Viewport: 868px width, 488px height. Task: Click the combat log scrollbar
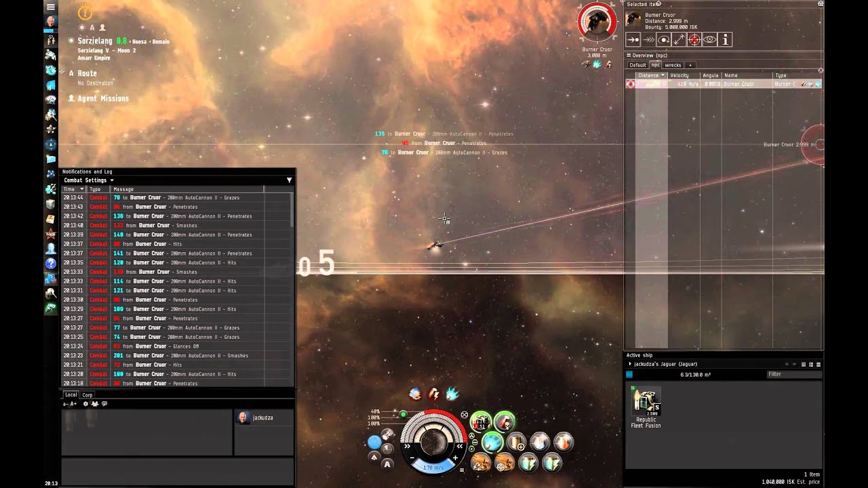point(292,210)
